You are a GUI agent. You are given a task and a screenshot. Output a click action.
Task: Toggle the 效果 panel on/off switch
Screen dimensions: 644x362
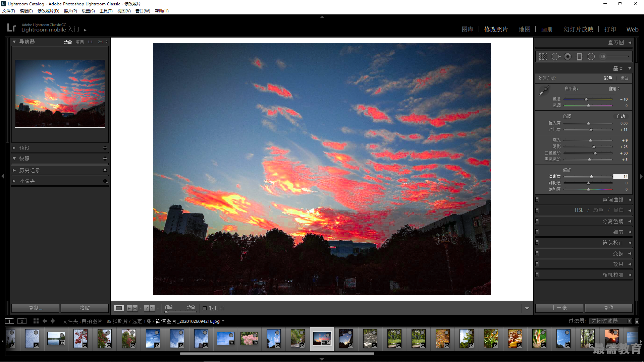pyautogui.click(x=537, y=264)
